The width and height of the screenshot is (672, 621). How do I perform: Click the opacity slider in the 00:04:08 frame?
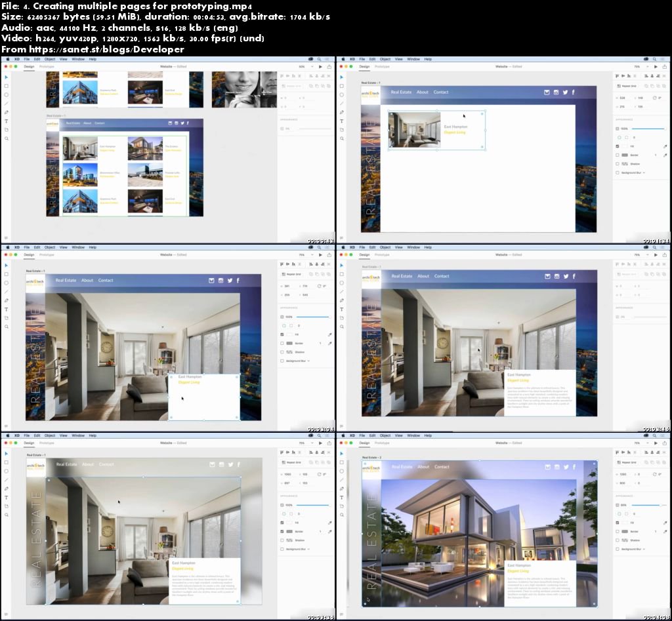648,506
